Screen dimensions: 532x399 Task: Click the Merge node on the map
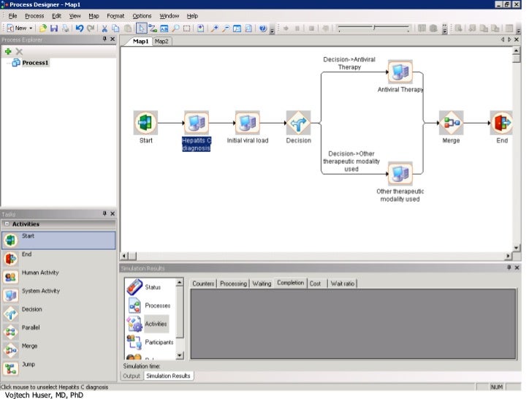451,123
